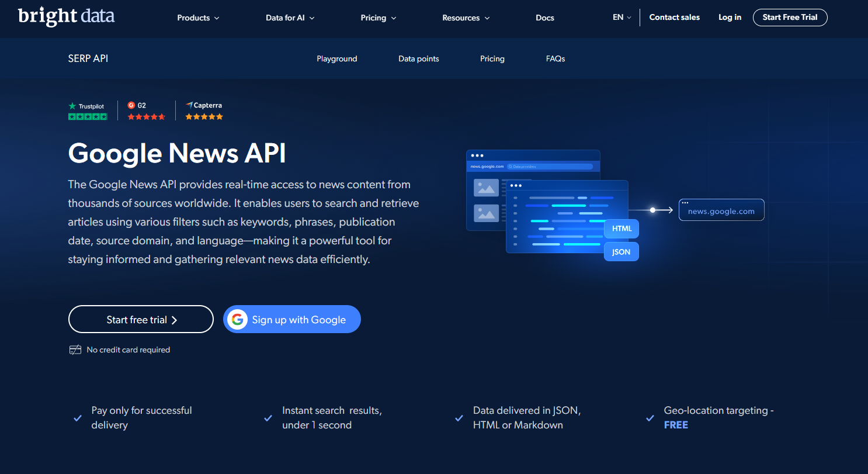Select the Capterra logo
Image resolution: width=868 pixels, height=474 pixels.
pos(189,105)
